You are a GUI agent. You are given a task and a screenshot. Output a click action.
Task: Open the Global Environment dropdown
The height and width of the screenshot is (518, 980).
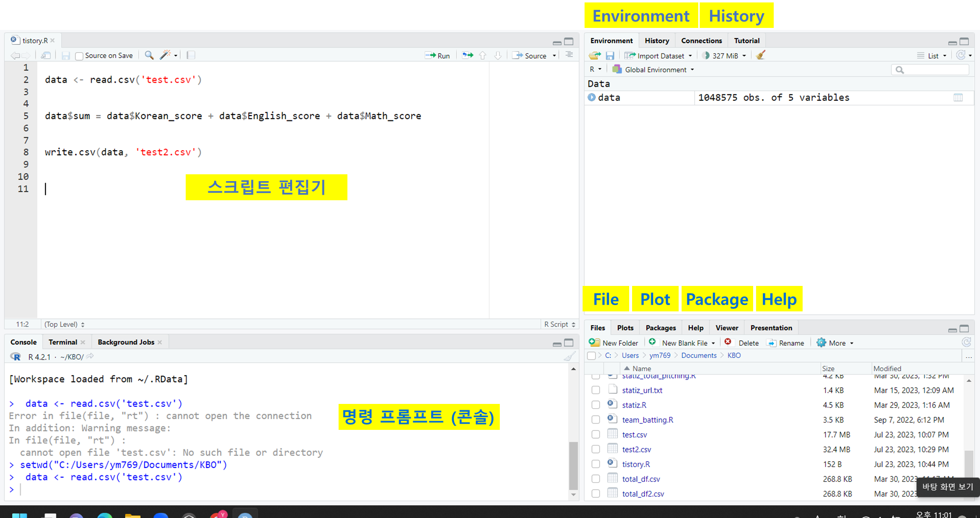pos(654,70)
